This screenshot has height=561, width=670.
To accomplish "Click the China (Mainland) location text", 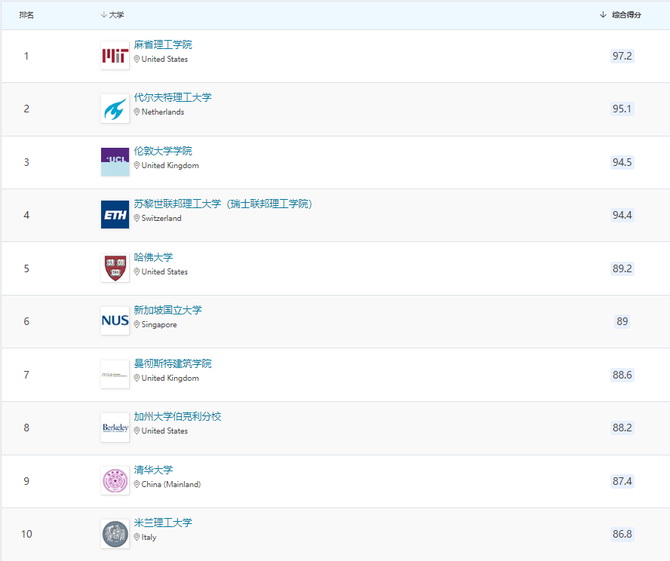I will (x=171, y=484).
